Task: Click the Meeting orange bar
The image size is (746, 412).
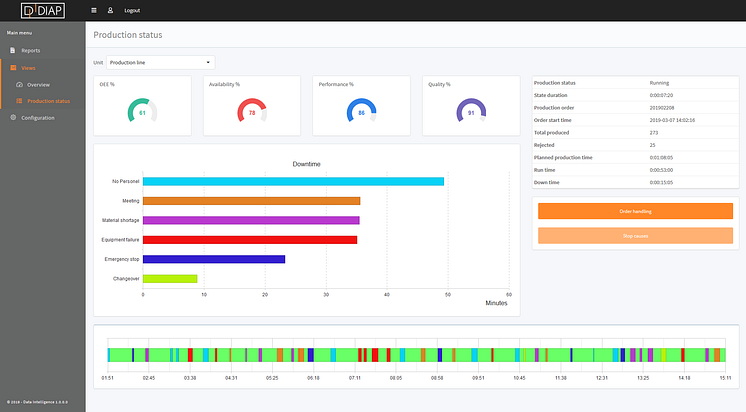Action: click(x=251, y=201)
